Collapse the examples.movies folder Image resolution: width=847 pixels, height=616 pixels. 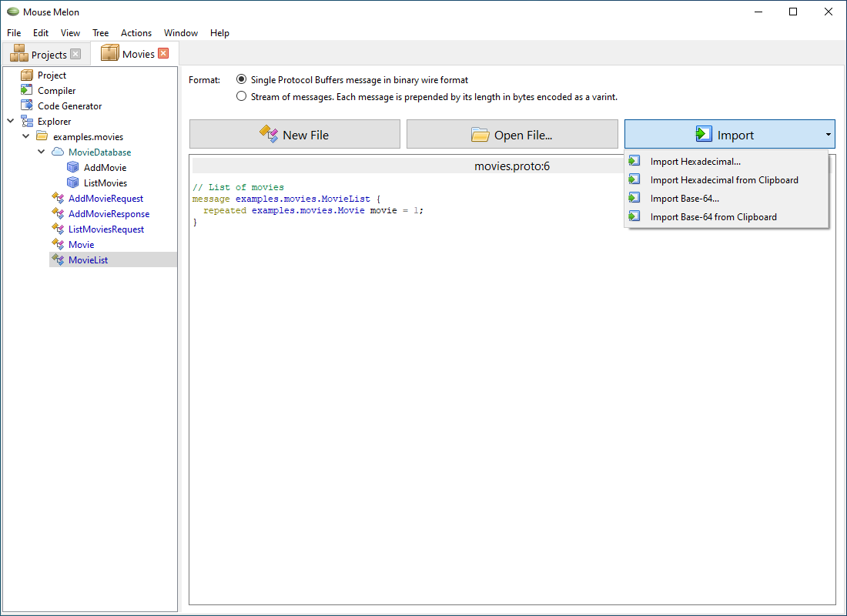point(25,136)
